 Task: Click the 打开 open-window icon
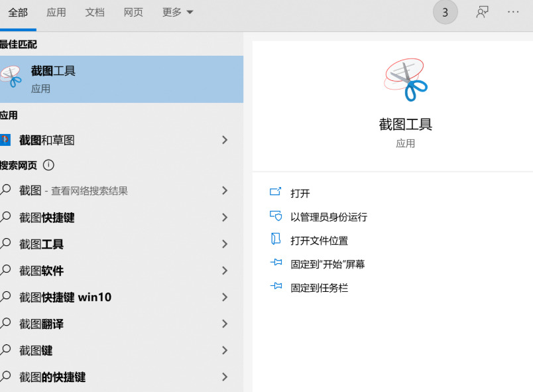pyautogui.click(x=275, y=192)
